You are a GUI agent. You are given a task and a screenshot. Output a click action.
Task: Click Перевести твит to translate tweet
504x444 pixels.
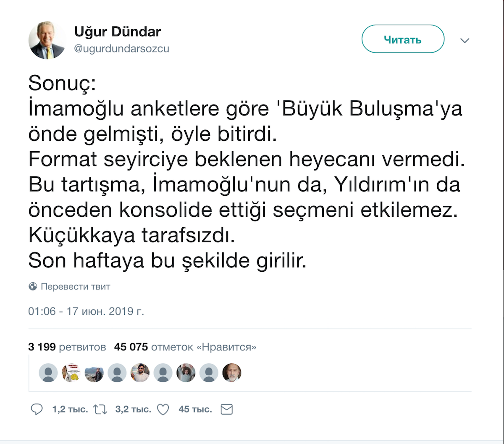(75, 287)
